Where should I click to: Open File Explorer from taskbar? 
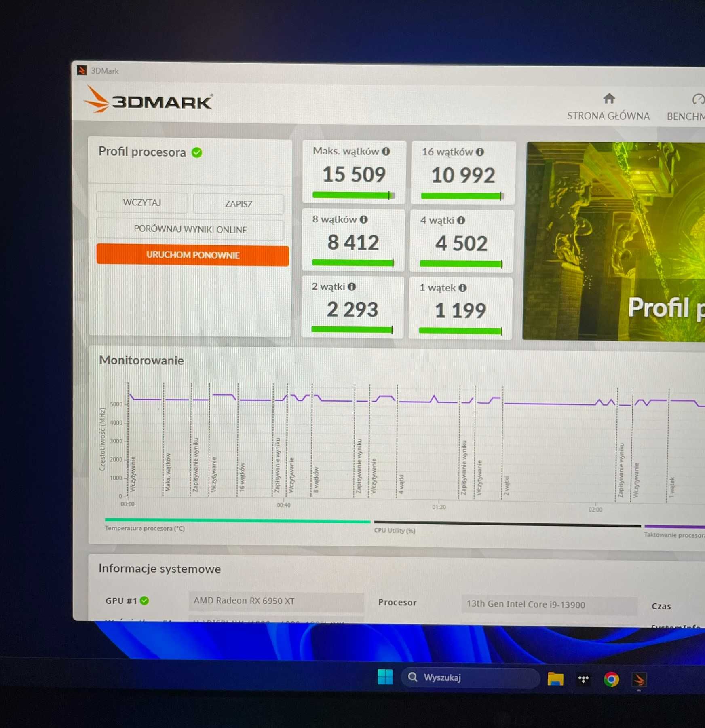[555, 679]
